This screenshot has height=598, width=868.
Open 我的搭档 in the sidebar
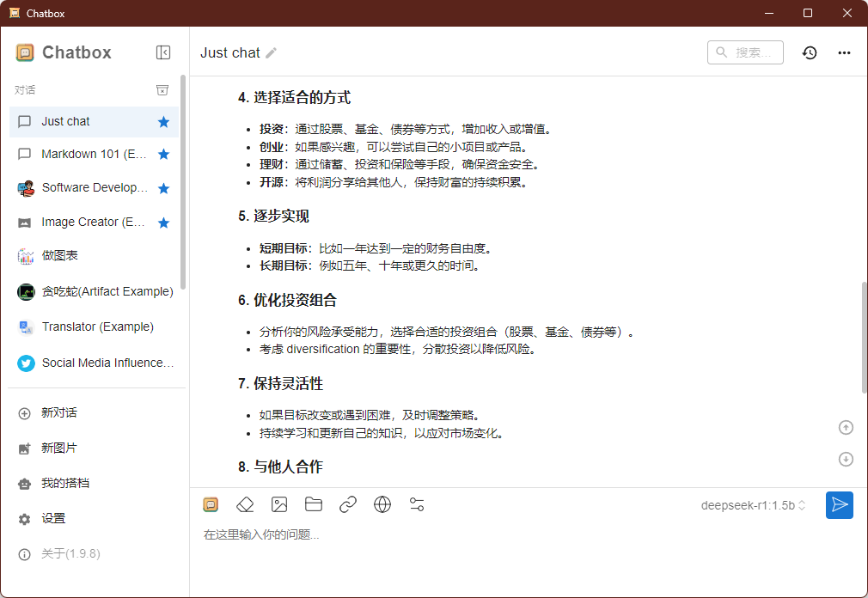pos(61,483)
